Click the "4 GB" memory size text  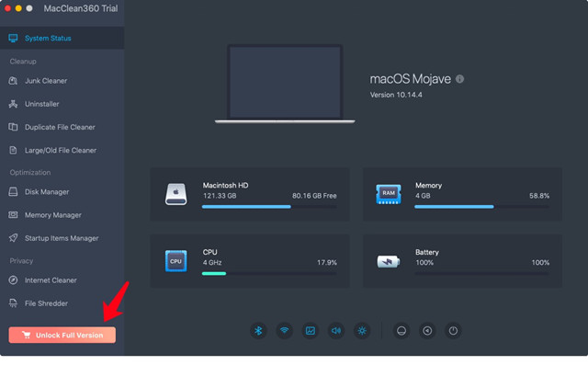[x=423, y=196]
